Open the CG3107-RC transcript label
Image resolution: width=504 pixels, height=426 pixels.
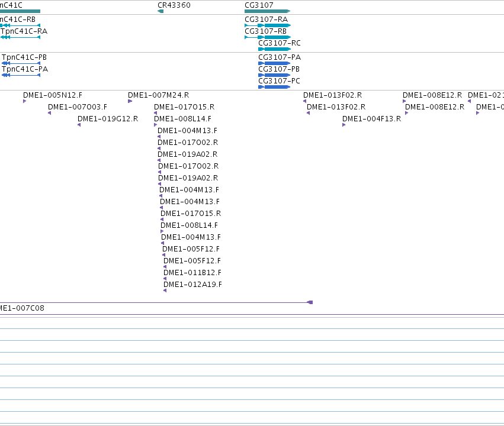pyautogui.click(x=280, y=43)
